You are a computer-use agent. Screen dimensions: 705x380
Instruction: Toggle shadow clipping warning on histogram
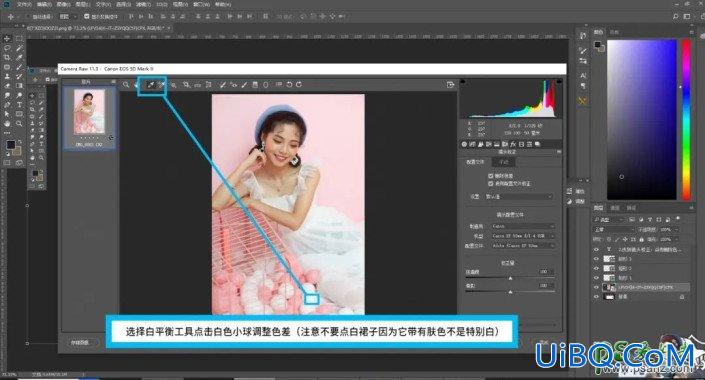pyautogui.click(x=463, y=82)
